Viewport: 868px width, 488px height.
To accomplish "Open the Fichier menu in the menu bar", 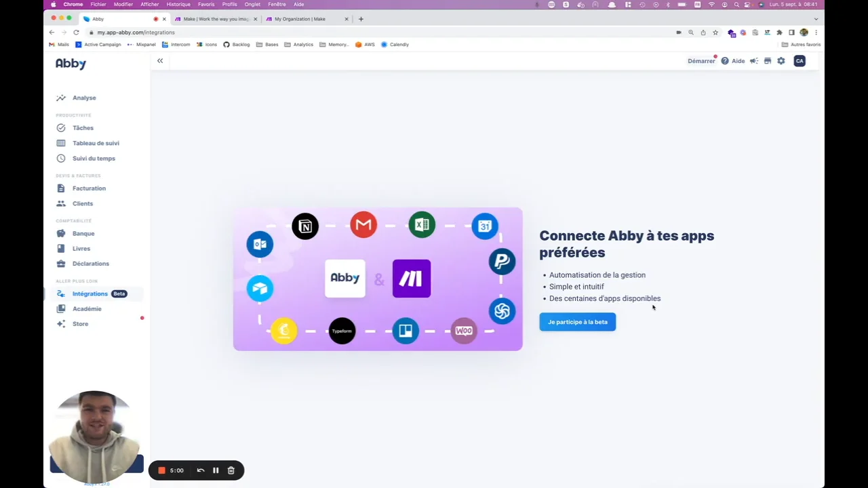I will 98,4.
